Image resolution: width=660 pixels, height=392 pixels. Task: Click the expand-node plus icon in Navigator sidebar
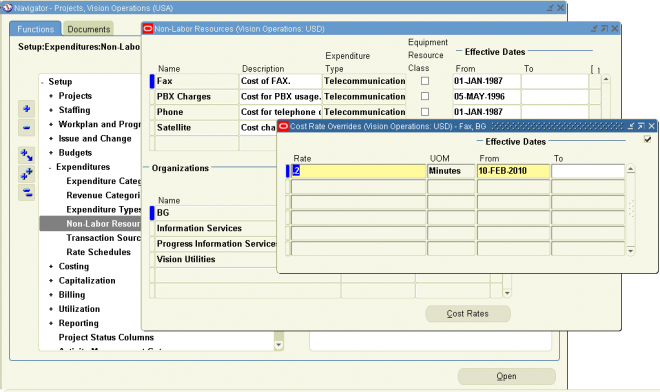pyautogui.click(x=27, y=109)
